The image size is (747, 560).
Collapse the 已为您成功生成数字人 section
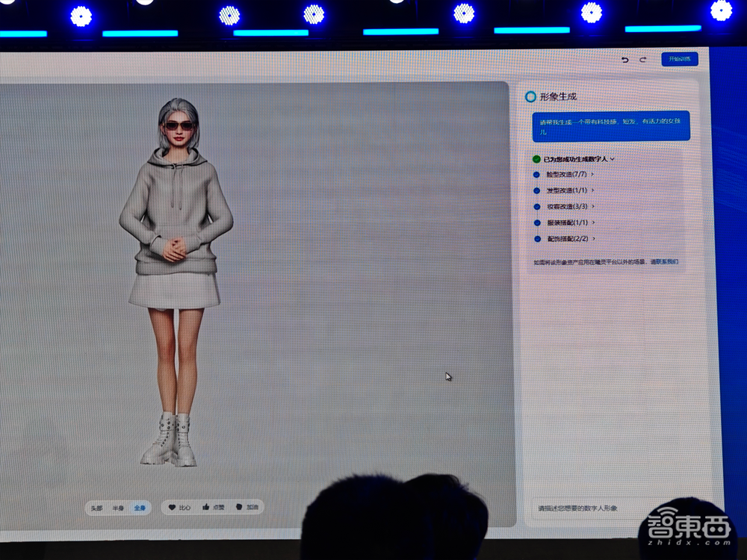click(x=613, y=159)
